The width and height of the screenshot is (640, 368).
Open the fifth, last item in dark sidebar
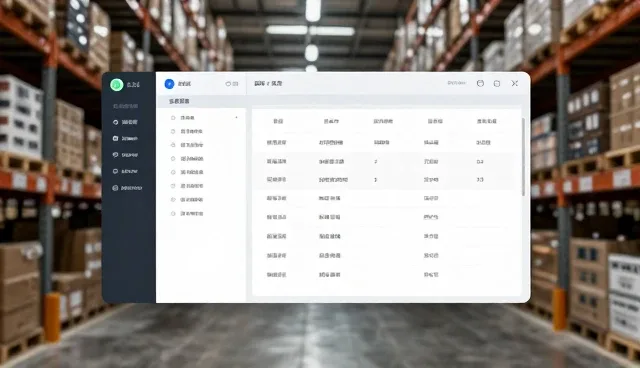127,188
